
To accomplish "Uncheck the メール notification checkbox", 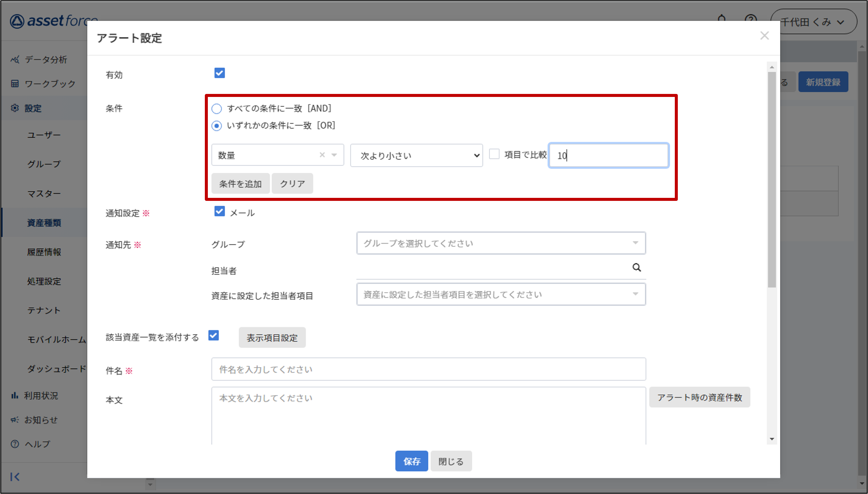I will click(219, 212).
